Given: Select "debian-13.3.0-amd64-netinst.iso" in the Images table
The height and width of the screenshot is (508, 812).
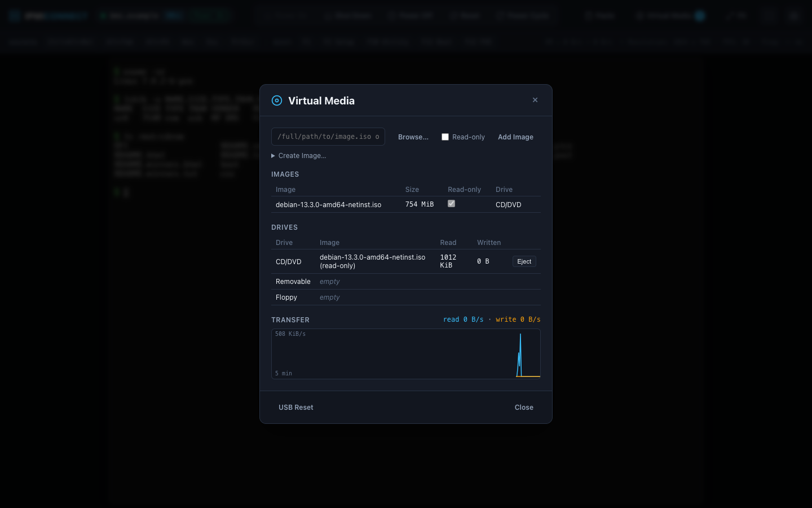Looking at the screenshot, I should (x=328, y=205).
